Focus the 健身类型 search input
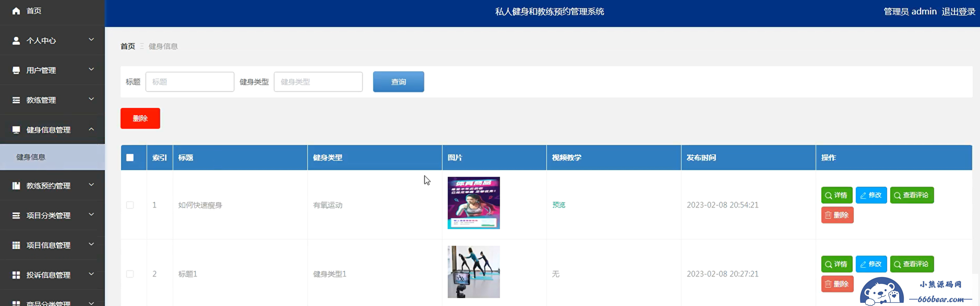This screenshot has width=980, height=306. click(318, 82)
